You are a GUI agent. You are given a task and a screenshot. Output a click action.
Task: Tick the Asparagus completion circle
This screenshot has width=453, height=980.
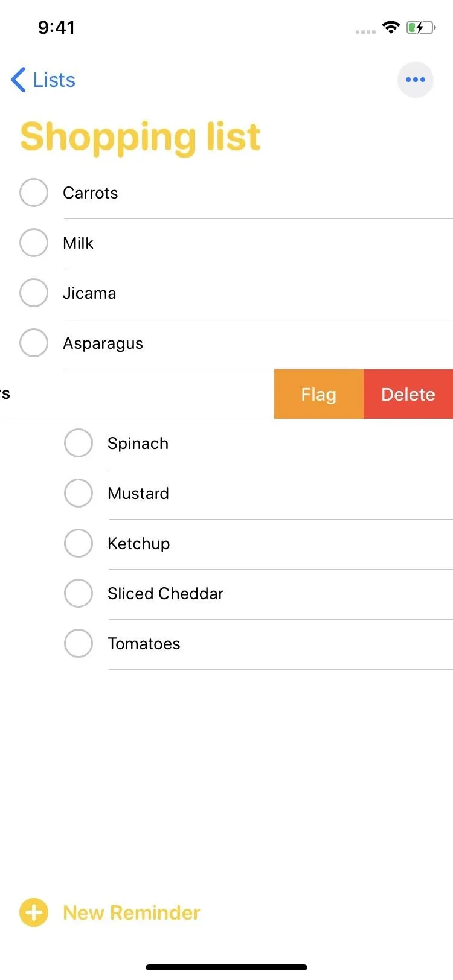point(34,343)
